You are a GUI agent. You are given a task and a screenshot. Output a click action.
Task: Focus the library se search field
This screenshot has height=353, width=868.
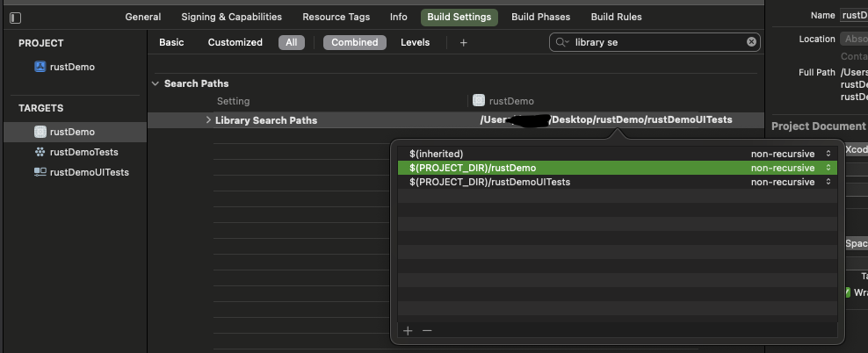click(x=655, y=42)
